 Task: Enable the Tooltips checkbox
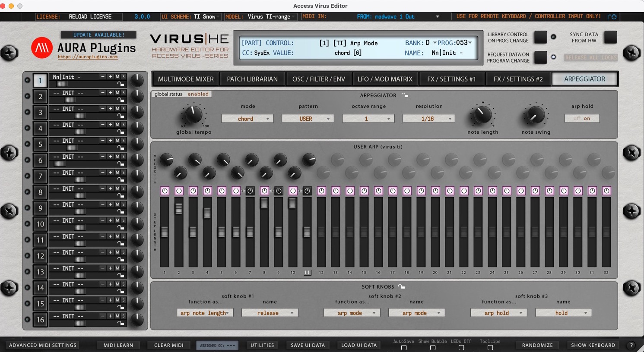[x=490, y=348]
